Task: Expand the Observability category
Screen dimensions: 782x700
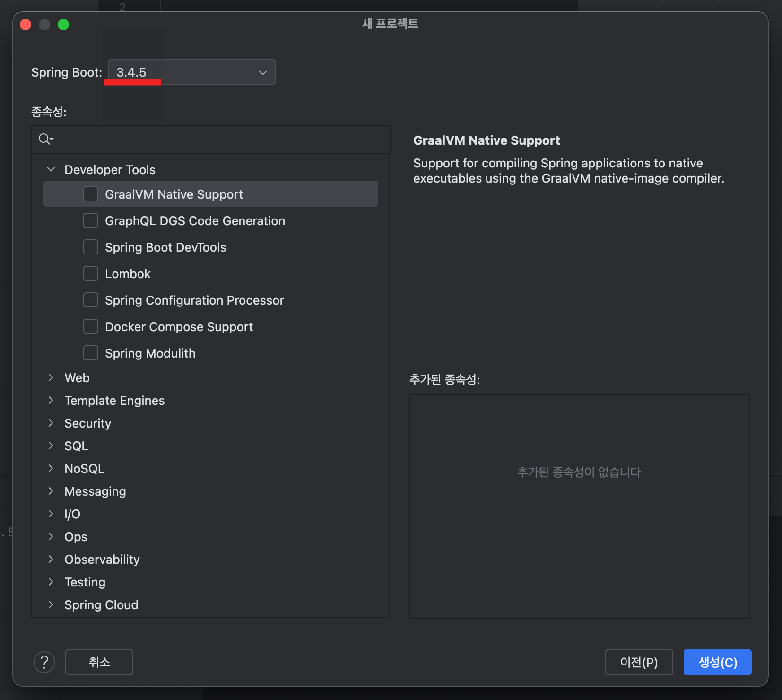Action: coord(51,559)
